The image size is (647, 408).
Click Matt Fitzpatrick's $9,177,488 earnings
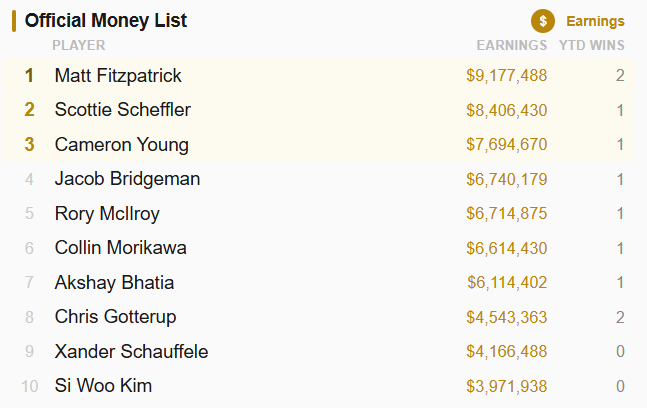[506, 75]
